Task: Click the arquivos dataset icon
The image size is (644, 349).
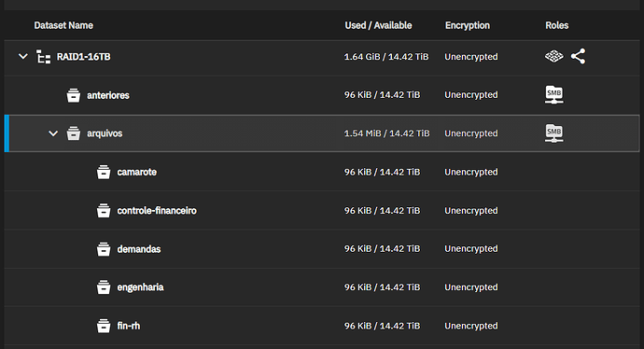Action: click(x=74, y=133)
